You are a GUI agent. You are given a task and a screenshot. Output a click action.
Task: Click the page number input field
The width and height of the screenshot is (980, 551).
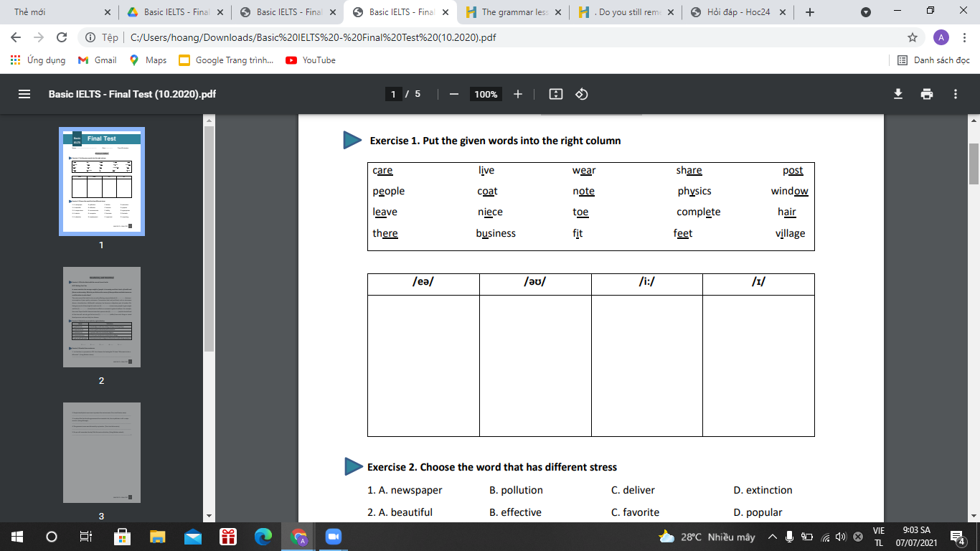coord(393,94)
